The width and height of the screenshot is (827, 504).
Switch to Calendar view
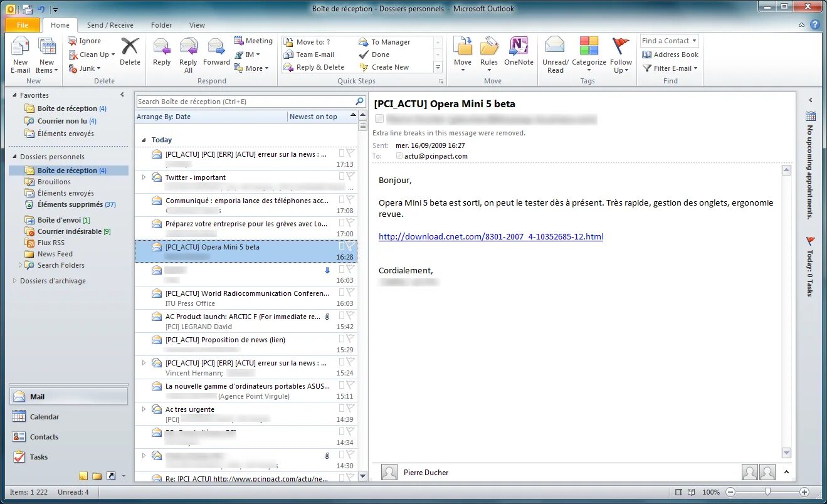pos(69,417)
